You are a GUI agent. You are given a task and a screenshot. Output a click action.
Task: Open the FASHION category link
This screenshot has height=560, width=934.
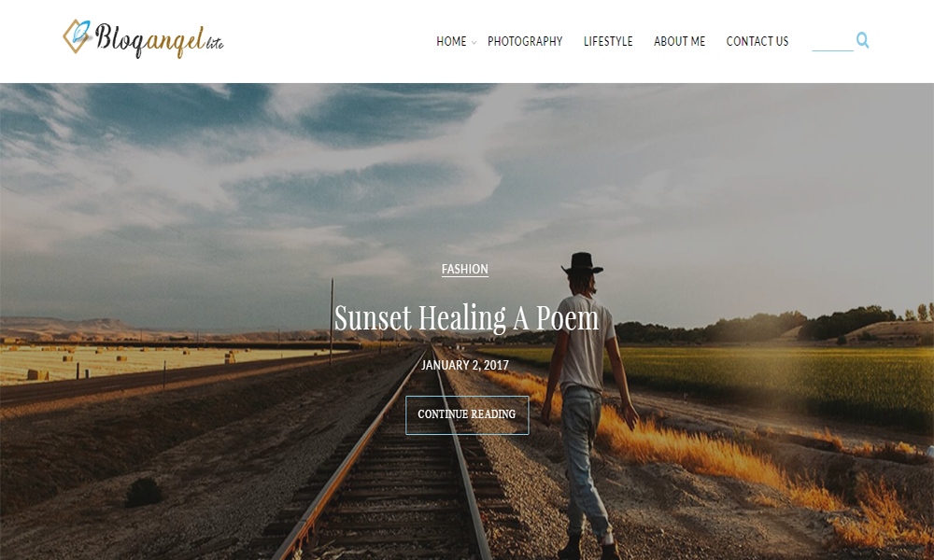pos(464,269)
